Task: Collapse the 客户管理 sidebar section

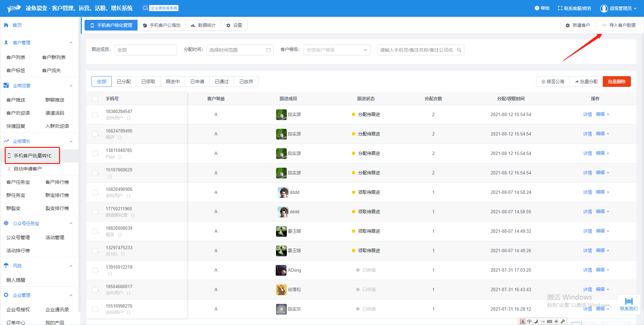Action: 71,43
